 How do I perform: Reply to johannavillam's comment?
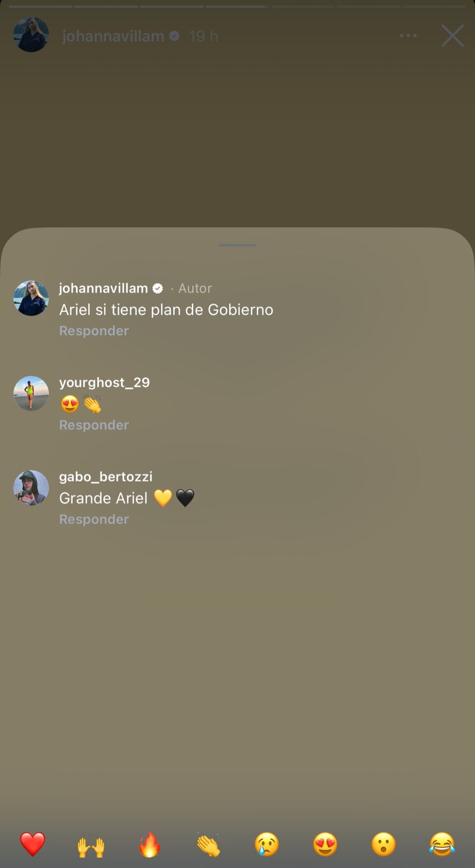94,330
